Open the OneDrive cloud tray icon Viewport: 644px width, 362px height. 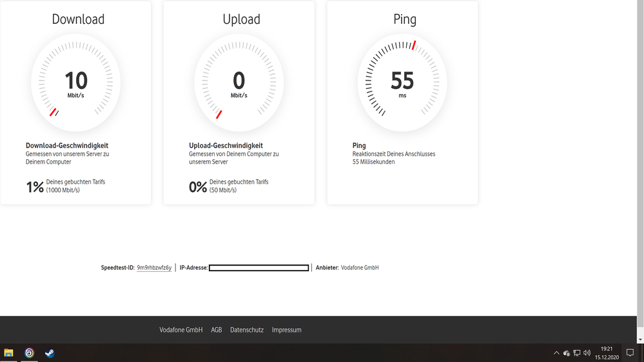pos(567,353)
